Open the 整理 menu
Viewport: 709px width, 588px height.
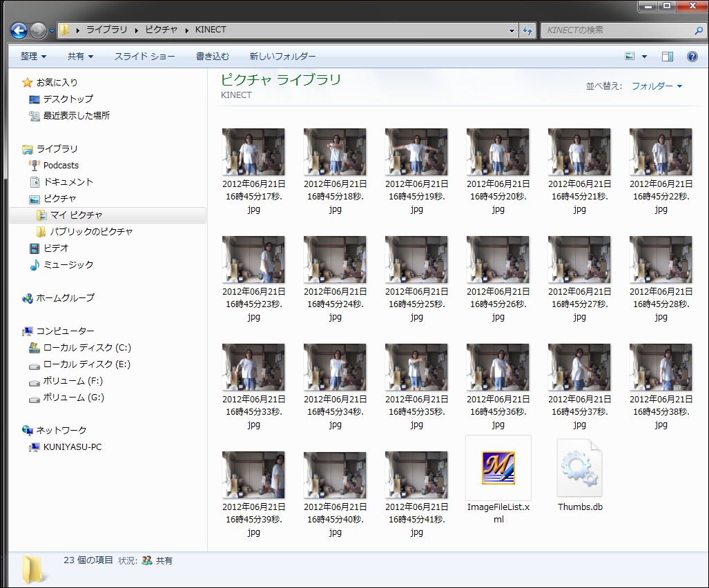click(x=33, y=56)
